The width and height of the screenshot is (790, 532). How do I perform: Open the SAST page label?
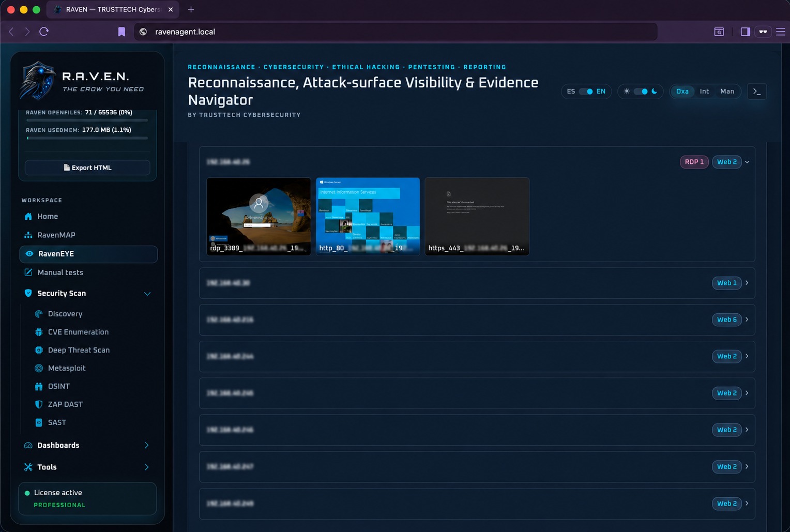point(57,422)
